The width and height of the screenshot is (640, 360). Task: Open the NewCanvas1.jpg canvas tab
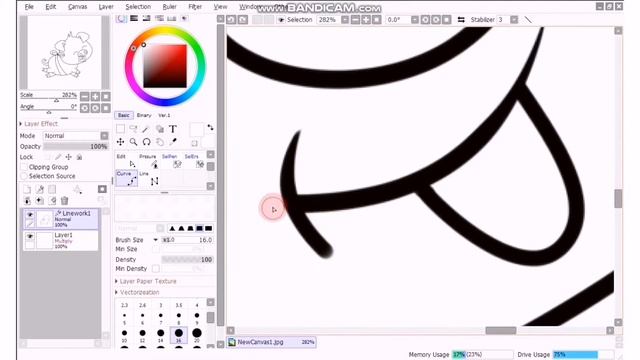(271, 342)
